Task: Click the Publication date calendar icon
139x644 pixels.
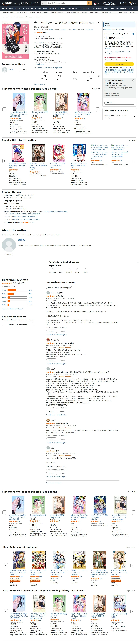Action: click(x=89, y=76)
